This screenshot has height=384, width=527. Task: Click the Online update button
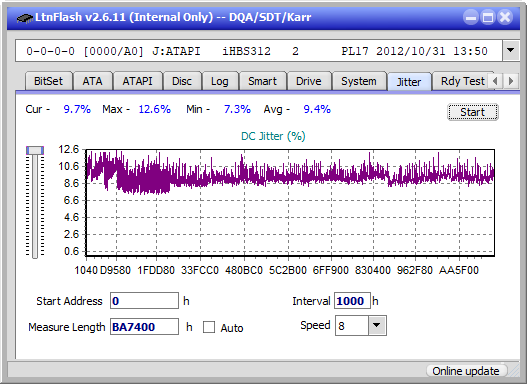(x=466, y=371)
